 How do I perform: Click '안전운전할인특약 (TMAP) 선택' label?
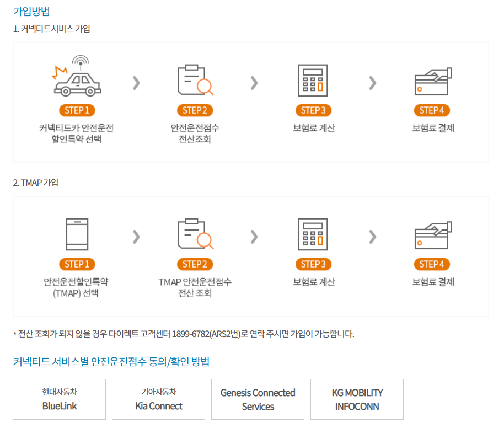pos(76,287)
